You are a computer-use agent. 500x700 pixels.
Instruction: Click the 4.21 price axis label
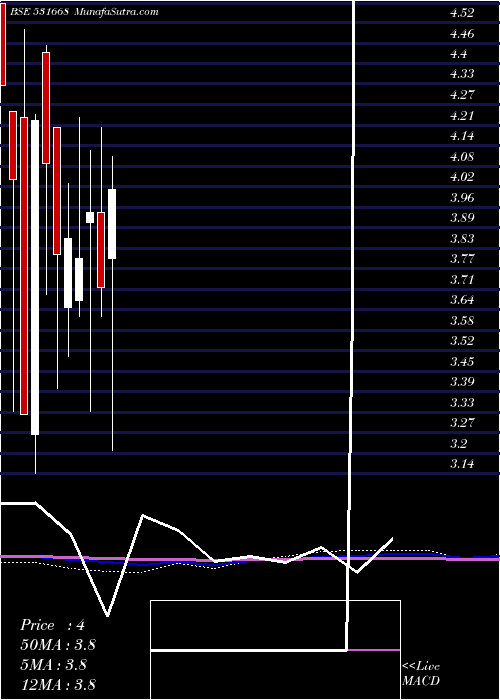[x=462, y=116]
